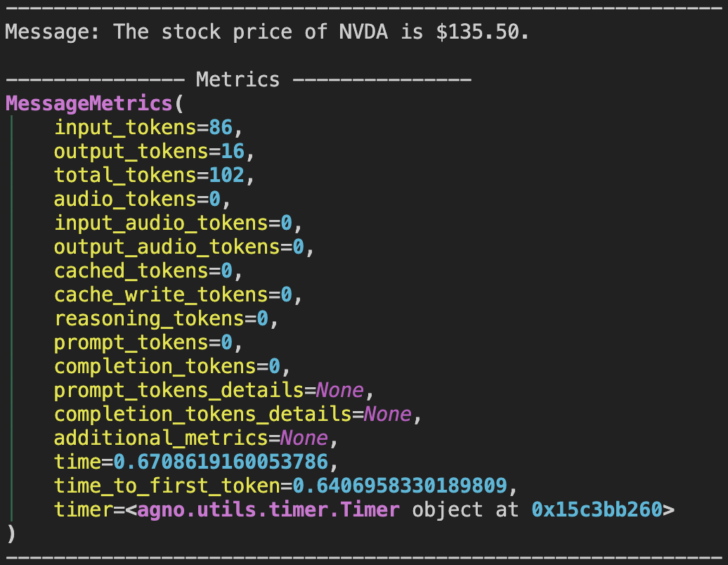Click the additional_metrics field name
The height and width of the screenshot is (565, 728).
[161, 439]
